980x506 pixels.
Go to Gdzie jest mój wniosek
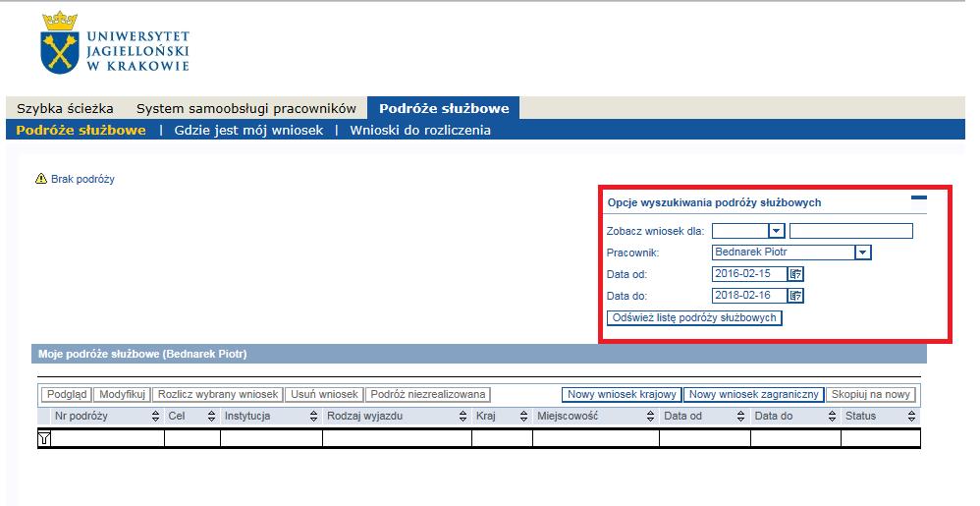tap(248, 130)
